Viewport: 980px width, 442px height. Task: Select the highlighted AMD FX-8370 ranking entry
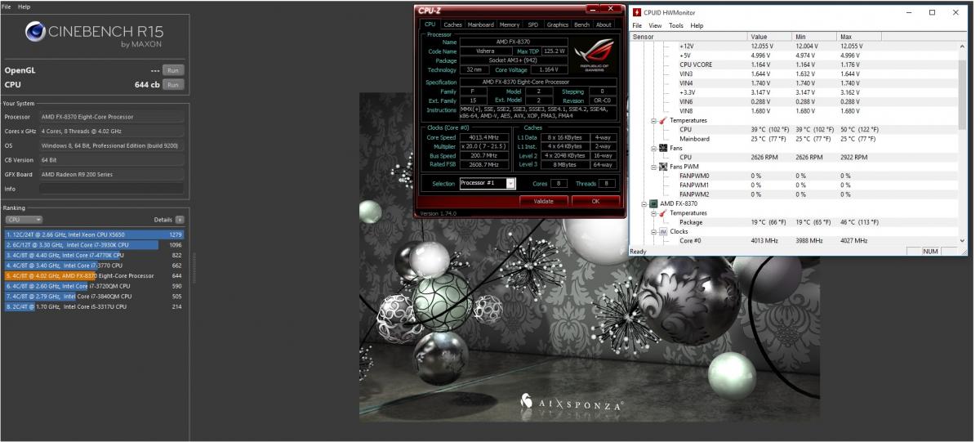click(94, 276)
